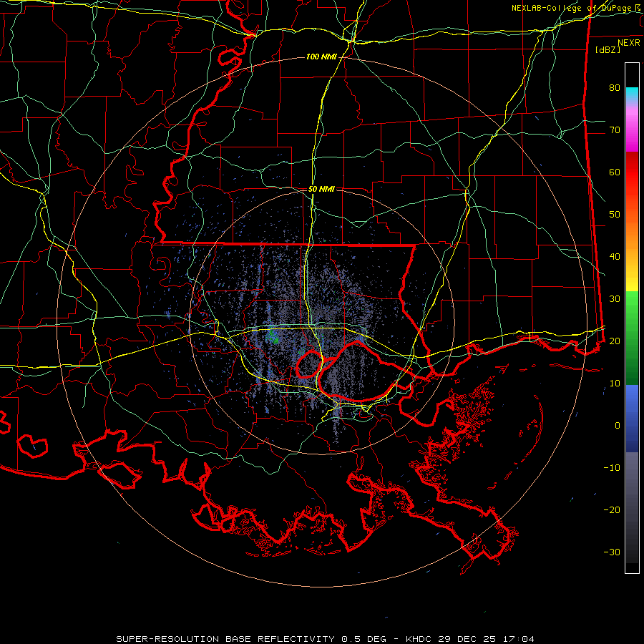The height and width of the screenshot is (644, 644).
Task: Click the 60 value on dBZ scale
Action: [x=615, y=172]
